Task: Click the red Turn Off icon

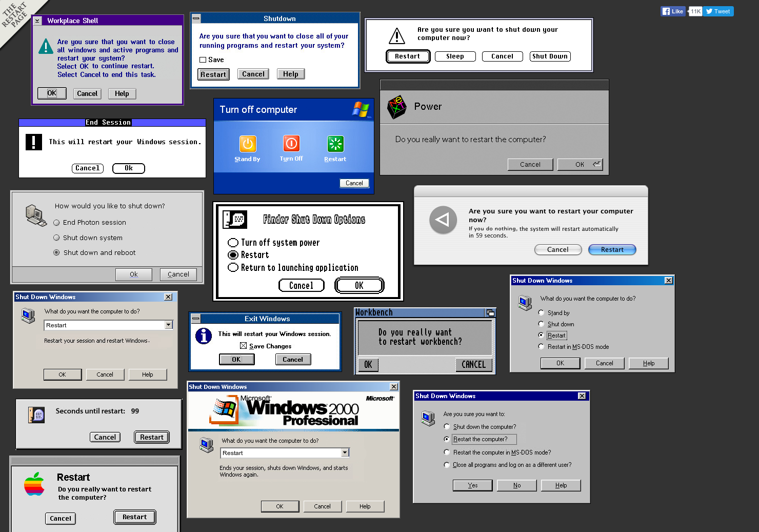Action: pos(291,144)
